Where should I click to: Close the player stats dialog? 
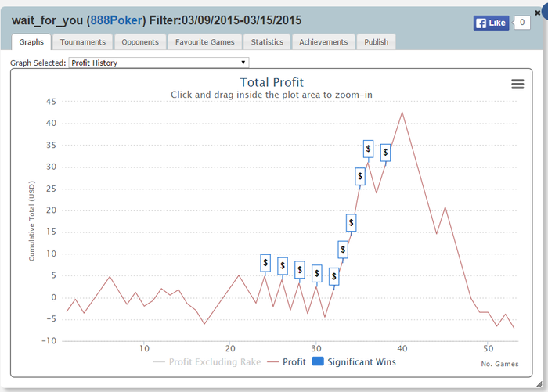pyautogui.click(x=538, y=13)
